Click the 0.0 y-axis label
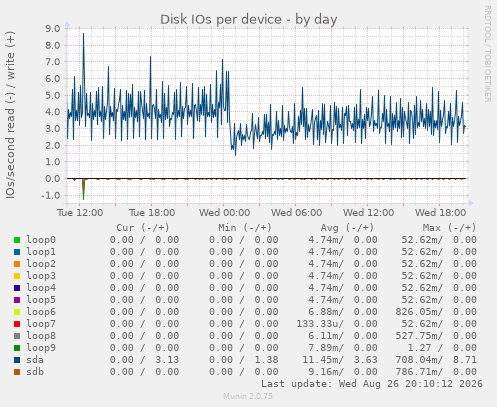 click(53, 179)
